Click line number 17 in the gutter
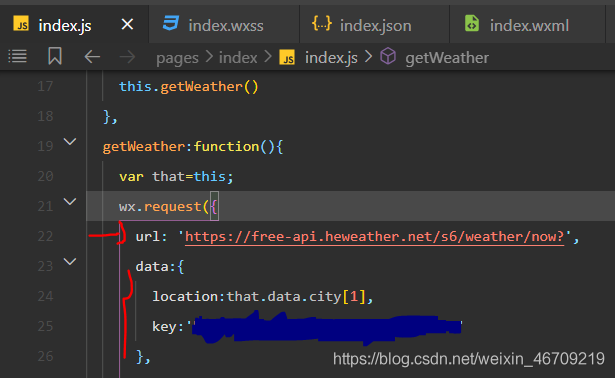The image size is (615, 378). pyautogui.click(x=45, y=86)
